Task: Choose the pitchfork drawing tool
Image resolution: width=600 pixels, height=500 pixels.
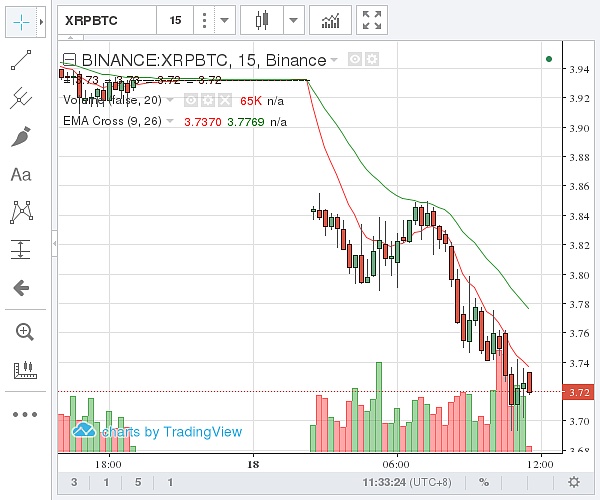Action: pos(20,98)
